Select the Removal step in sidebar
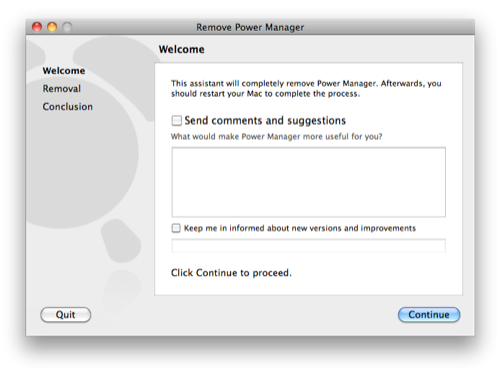 pyautogui.click(x=62, y=89)
